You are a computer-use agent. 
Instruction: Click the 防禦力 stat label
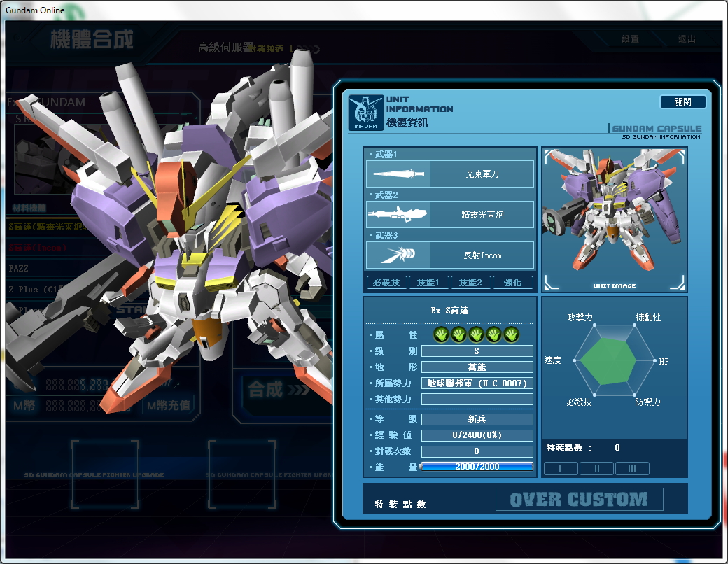[647, 402]
